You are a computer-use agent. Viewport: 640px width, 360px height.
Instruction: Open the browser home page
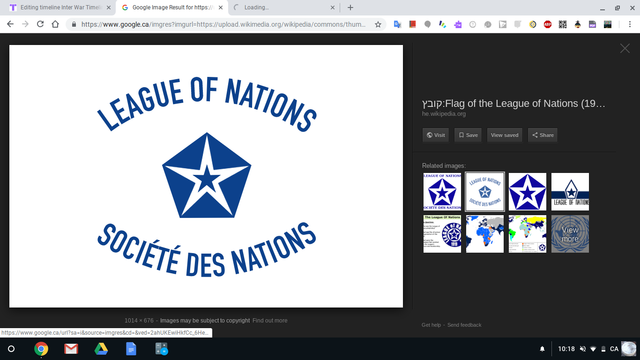55,24
